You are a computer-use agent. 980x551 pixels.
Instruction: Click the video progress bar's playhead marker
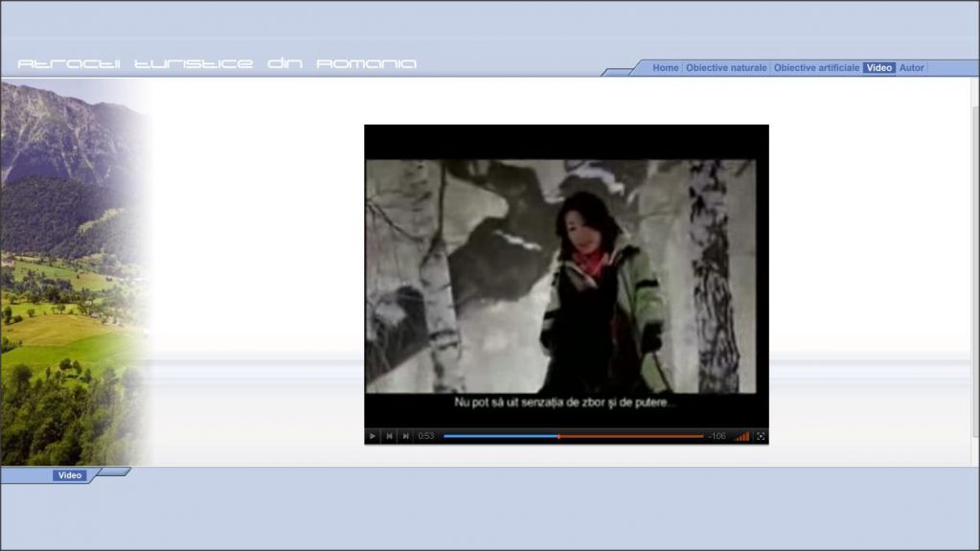pyautogui.click(x=558, y=436)
